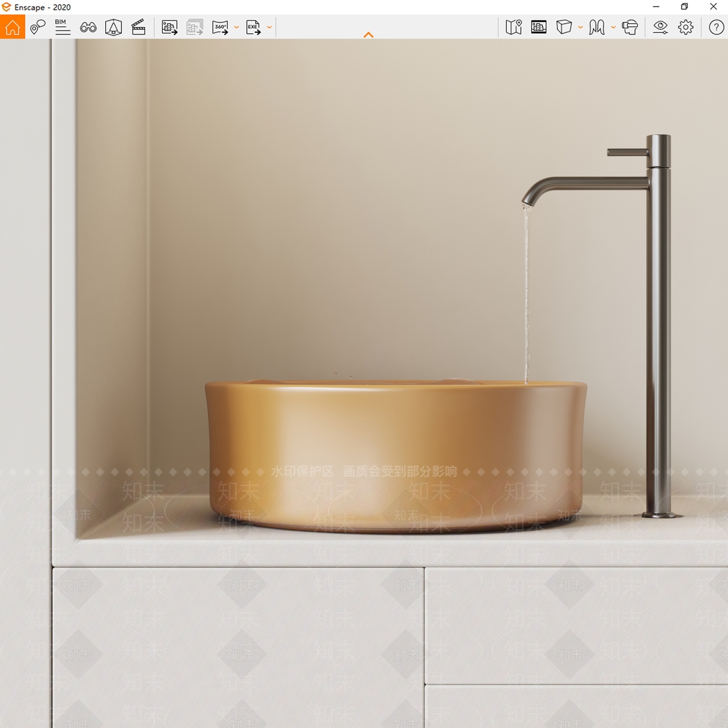This screenshot has height=728, width=728.
Task: Expand the walk/fly mode dropdown arrow
Action: click(613, 27)
